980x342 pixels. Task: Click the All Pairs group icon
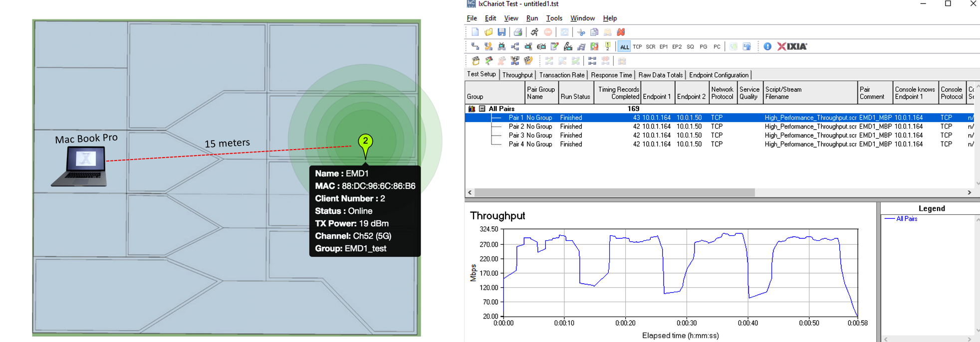[472, 109]
